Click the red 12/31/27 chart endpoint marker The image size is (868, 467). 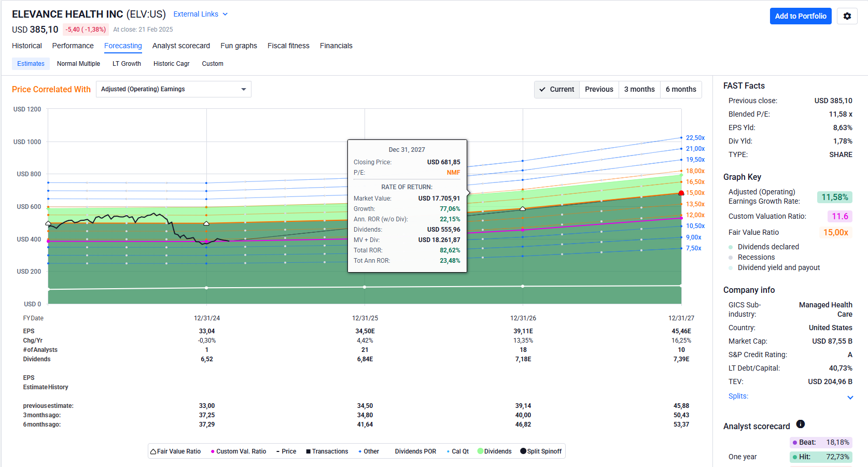point(681,193)
